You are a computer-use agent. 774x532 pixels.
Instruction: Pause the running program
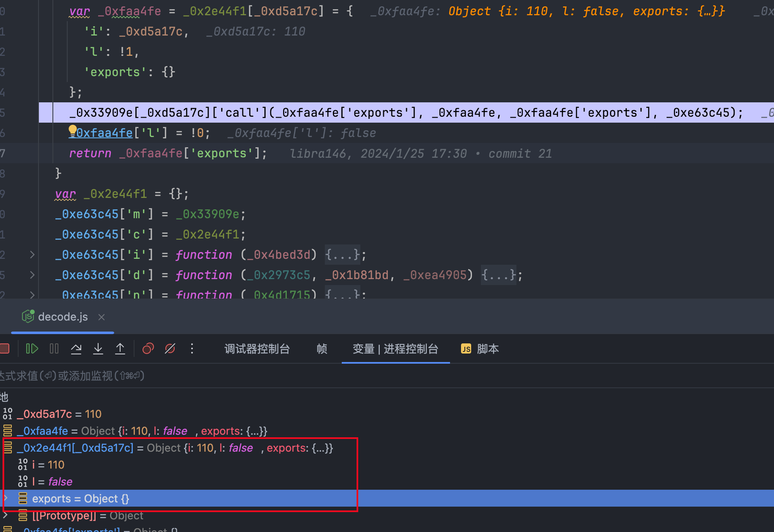54,349
